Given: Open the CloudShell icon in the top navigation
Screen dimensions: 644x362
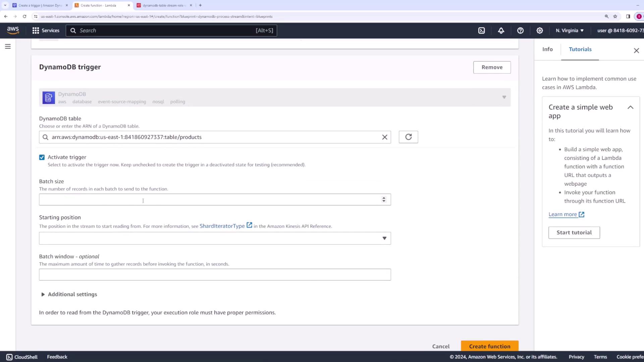Looking at the screenshot, I should 481,31.
